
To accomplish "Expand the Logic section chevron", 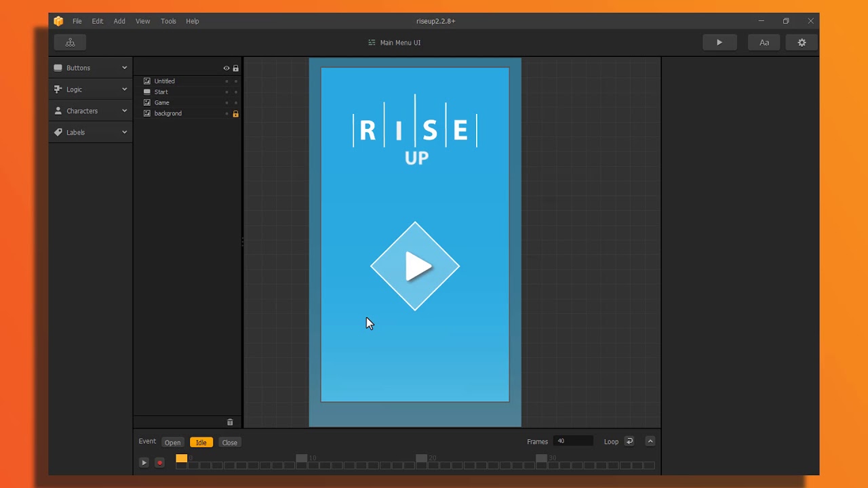I will (124, 89).
